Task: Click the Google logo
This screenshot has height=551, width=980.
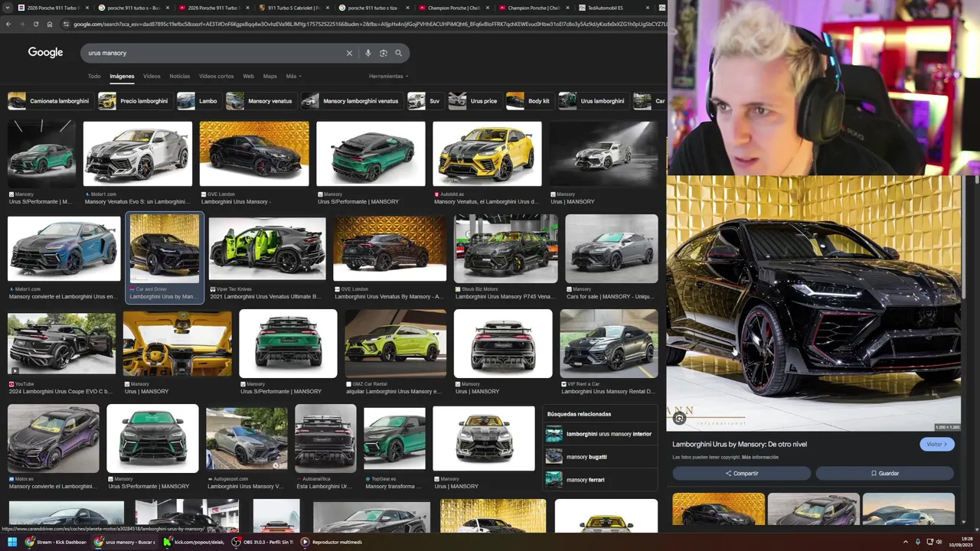Action: 45,52
